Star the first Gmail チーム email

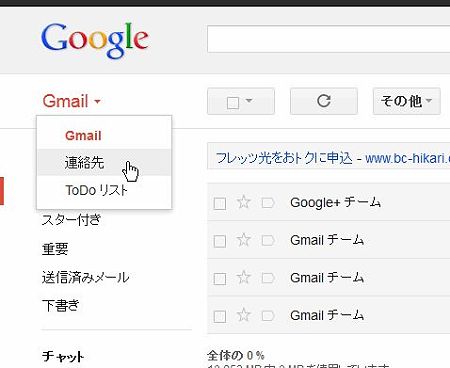point(244,240)
